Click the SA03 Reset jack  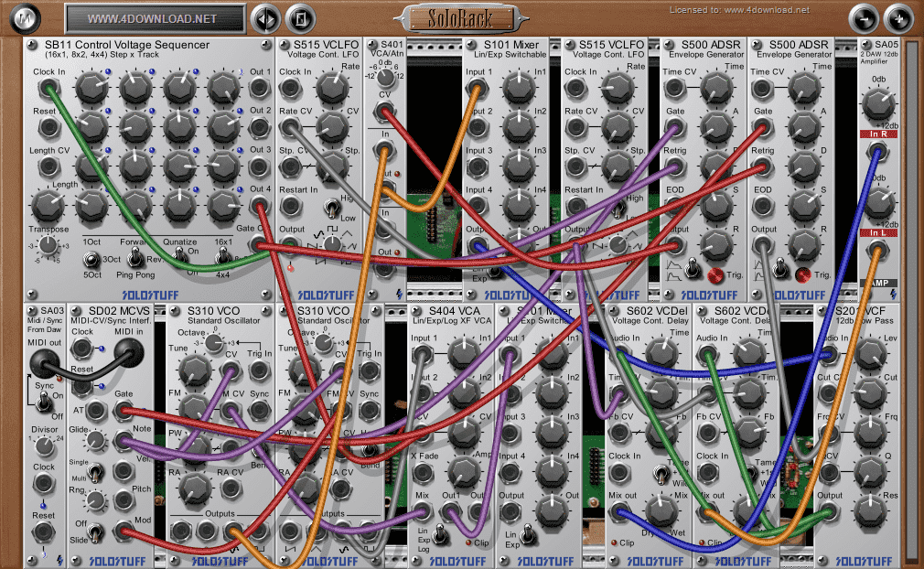[44, 531]
